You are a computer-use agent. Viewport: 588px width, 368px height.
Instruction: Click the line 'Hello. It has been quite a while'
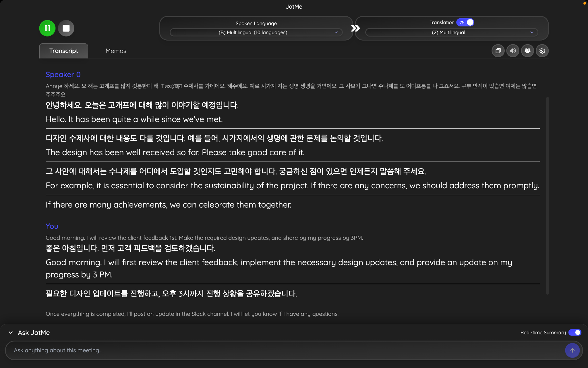(x=134, y=119)
